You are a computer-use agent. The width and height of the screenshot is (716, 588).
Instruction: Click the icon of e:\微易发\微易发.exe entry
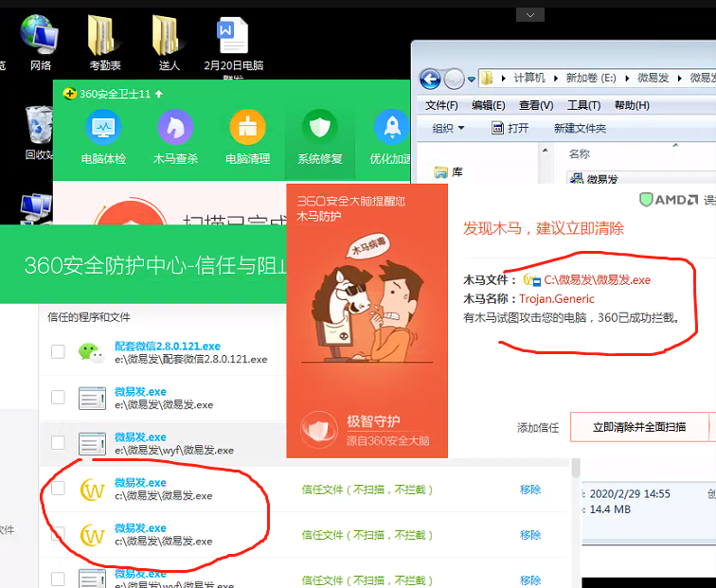[x=92, y=398]
